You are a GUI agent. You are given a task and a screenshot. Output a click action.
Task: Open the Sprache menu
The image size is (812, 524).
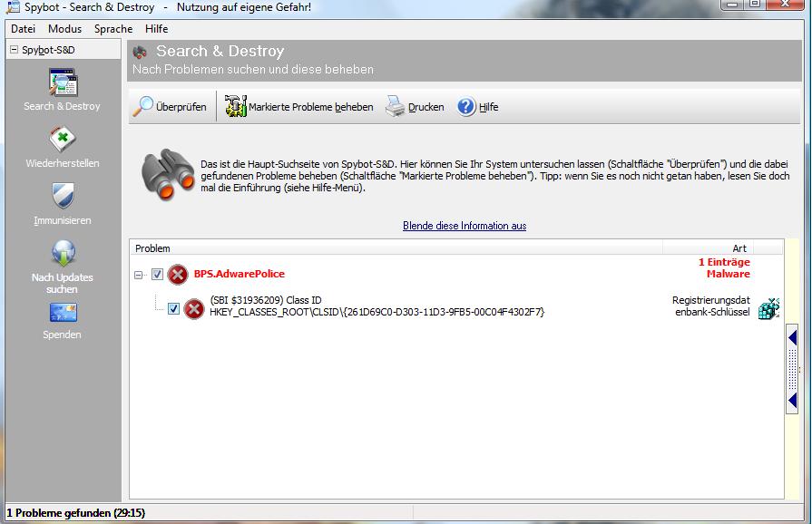point(113,29)
